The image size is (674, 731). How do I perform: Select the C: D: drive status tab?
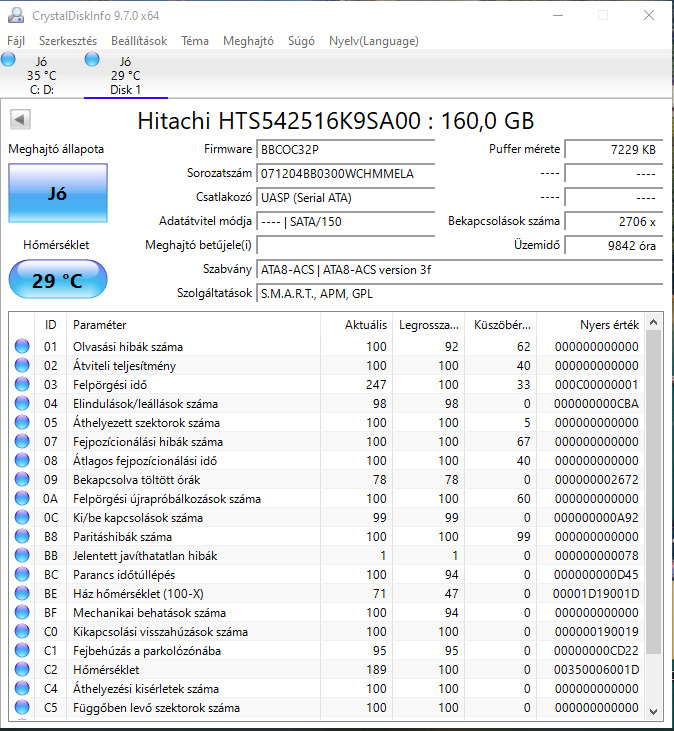(x=41, y=75)
